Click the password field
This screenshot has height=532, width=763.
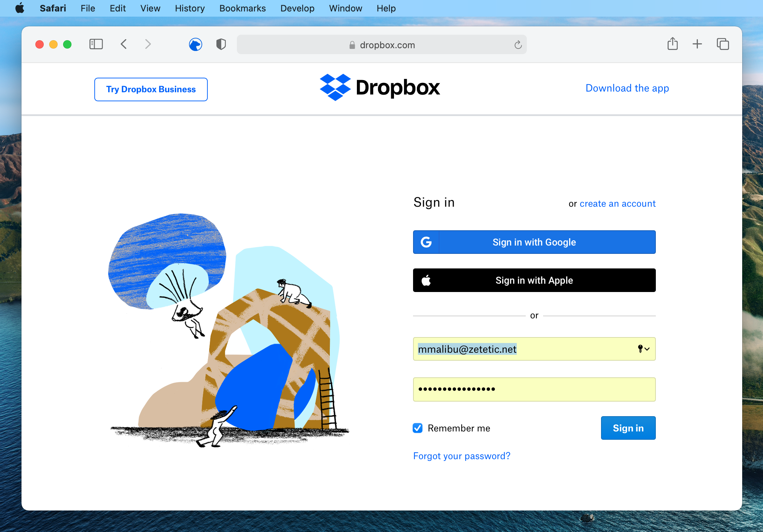tap(534, 389)
